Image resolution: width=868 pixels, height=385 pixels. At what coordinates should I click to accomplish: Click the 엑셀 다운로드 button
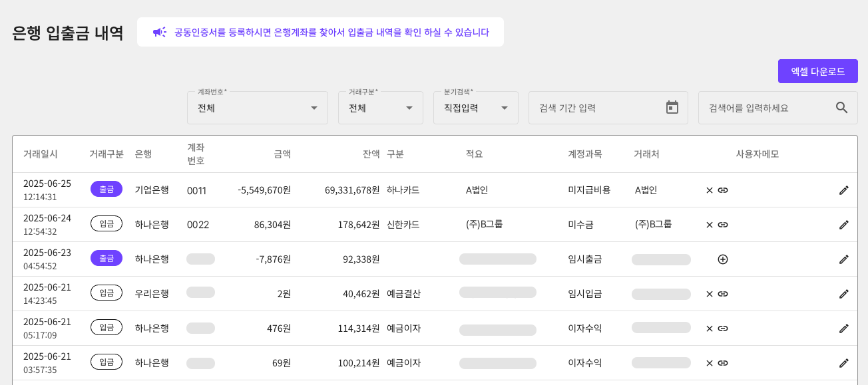(817, 71)
